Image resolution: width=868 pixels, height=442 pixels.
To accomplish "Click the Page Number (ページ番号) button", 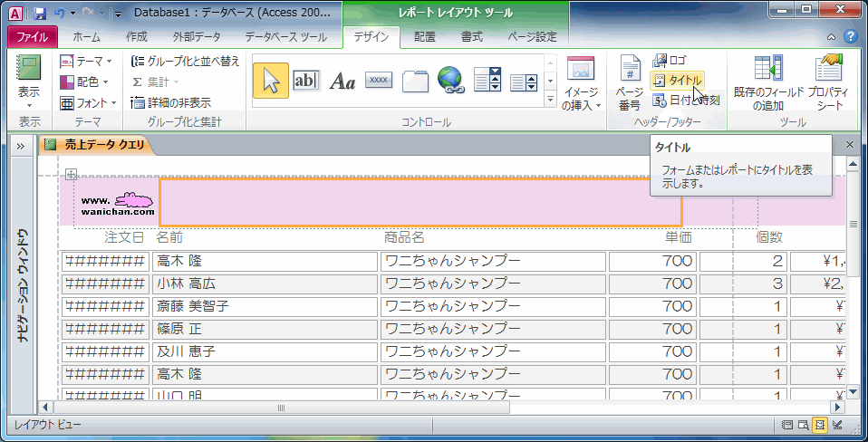I will pos(628,82).
